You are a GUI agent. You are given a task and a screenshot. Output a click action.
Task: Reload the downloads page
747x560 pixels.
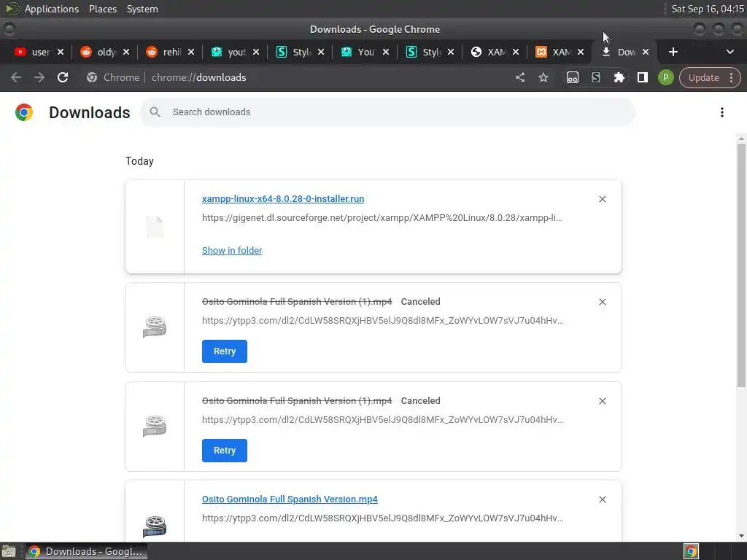pos(63,77)
